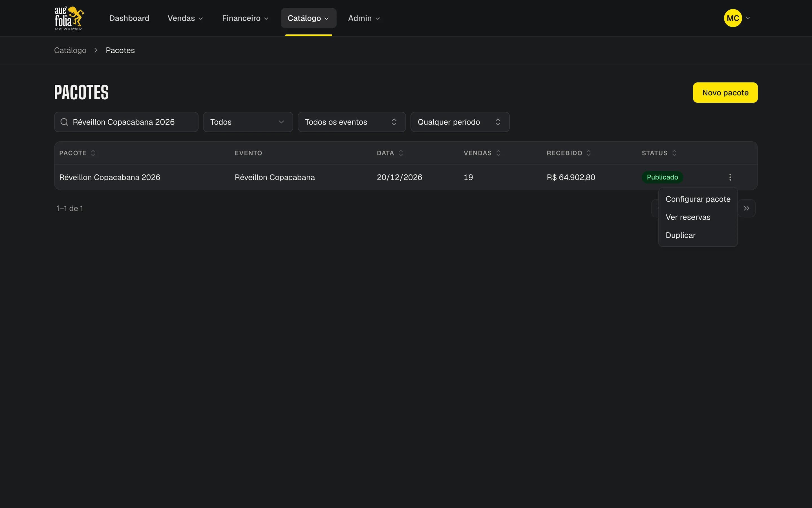Screen dimensions: 812x508
Task: Select Configurar pacote from the menu
Action: point(698,199)
